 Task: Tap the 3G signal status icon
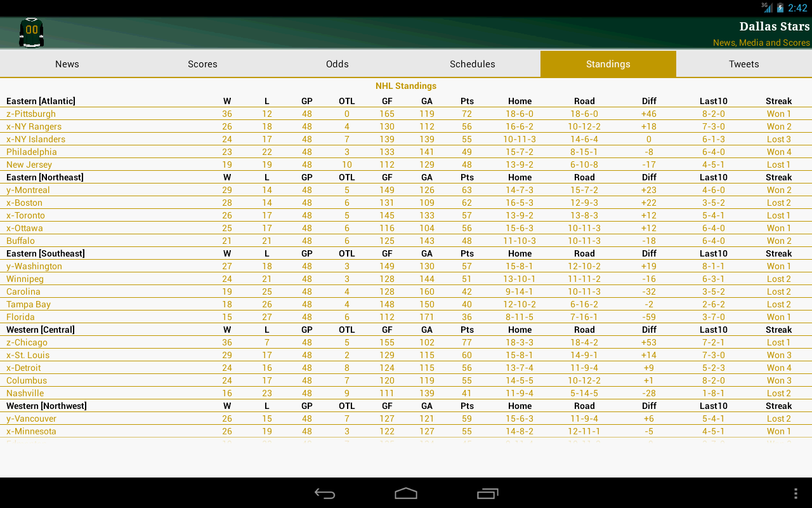click(767, 8)
